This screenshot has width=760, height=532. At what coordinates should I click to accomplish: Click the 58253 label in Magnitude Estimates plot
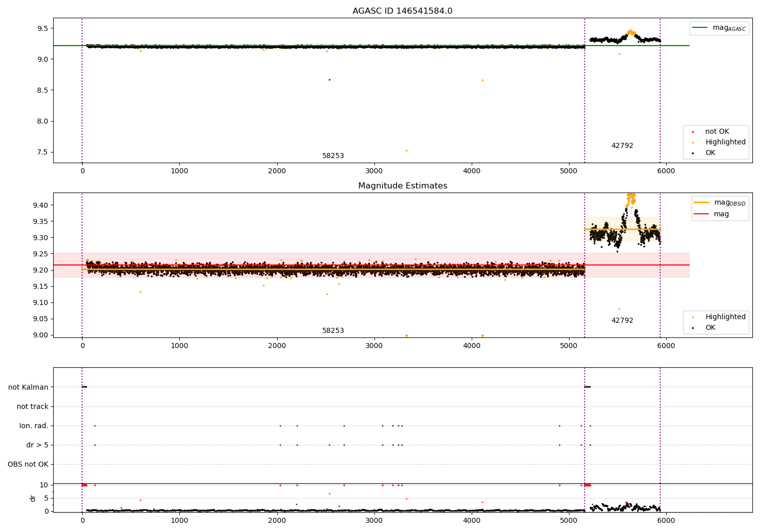(333, 331)
